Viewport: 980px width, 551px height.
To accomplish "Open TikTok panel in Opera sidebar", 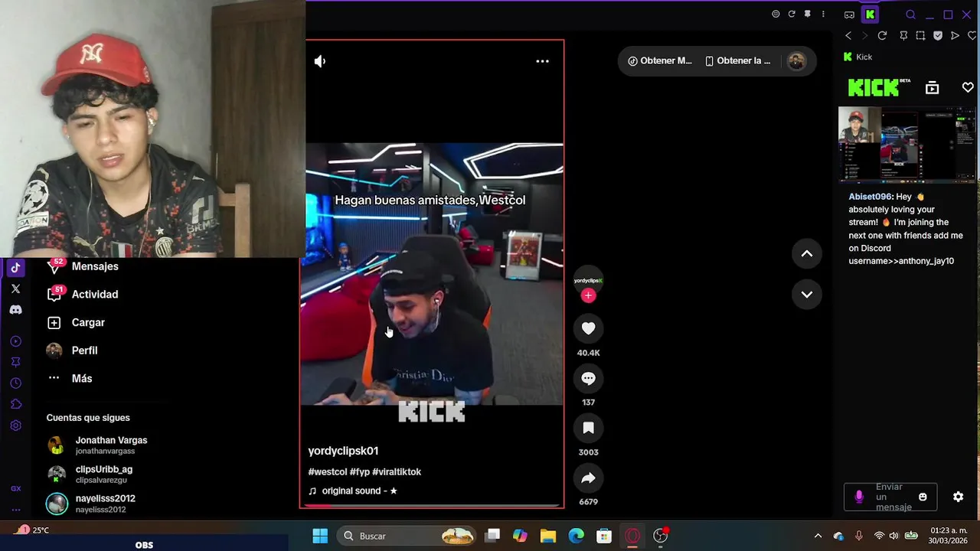I will pyautogui.click(x=15, y=268).
